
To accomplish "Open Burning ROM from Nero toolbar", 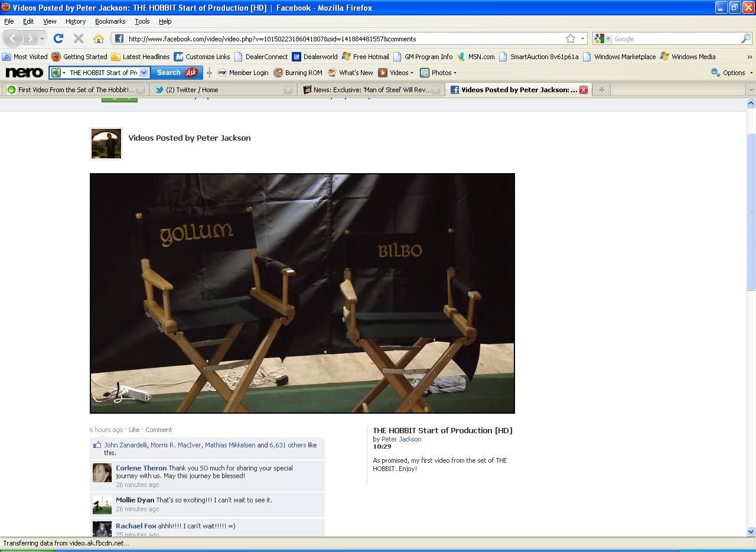I will tap(298, 73).
